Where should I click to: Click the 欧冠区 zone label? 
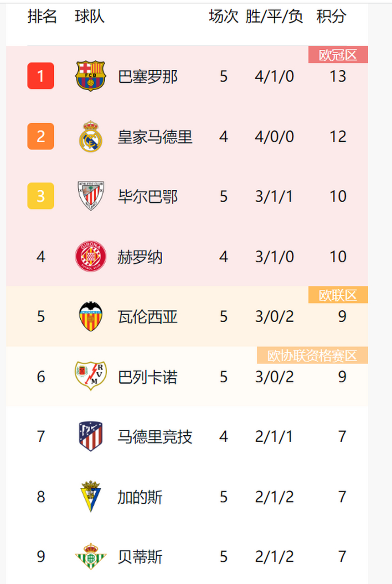(338, 55)
